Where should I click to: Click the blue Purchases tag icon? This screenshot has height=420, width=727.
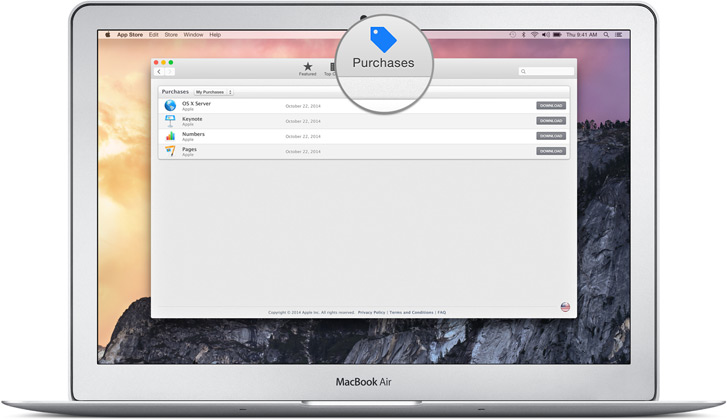tap(382, 38)
